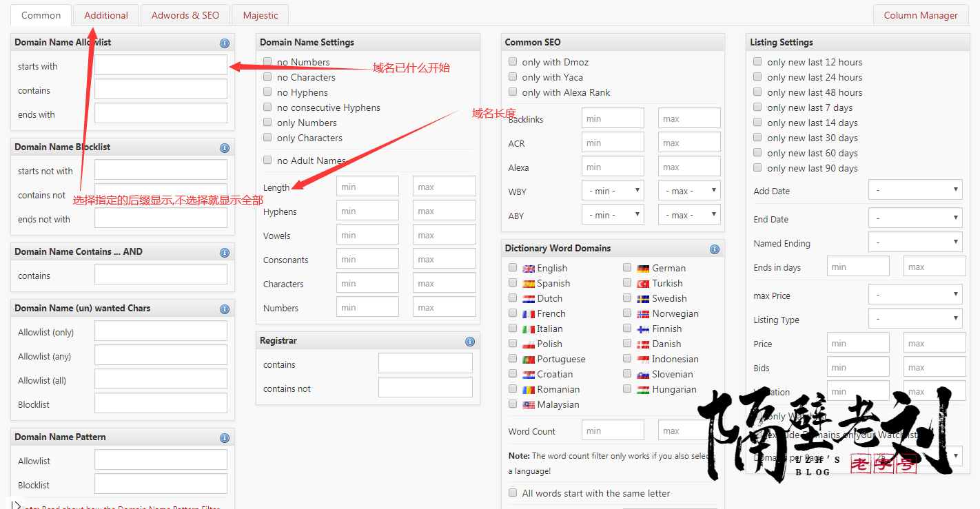The width and height of the screenshot is (980, 509).
Task: Expand the Listing Type dropdown
Action: 915,319
